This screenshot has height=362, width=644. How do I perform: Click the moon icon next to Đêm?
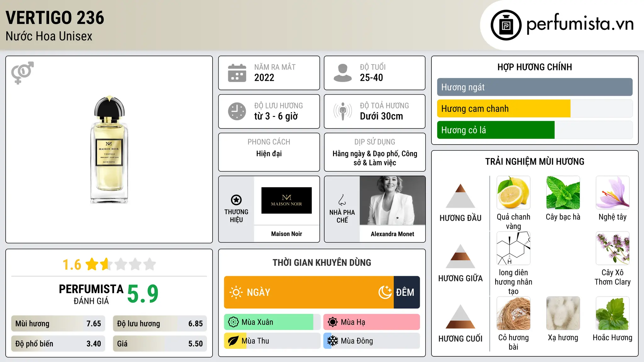[385, 292]
